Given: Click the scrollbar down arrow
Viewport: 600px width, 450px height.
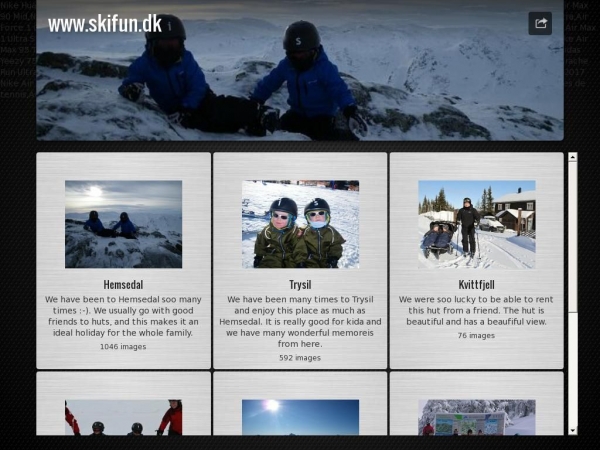Looking at the screenshot, I should coord(573,430).
